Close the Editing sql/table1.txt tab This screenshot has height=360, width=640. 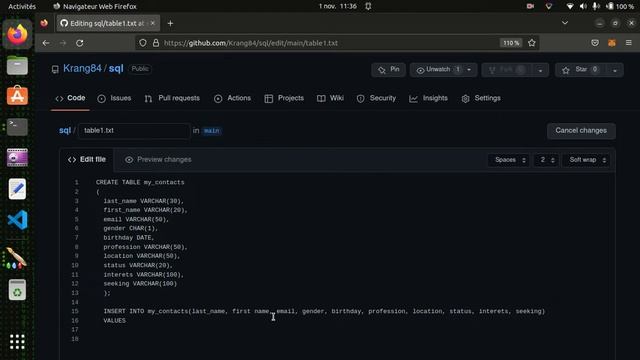tap(153, 23)
